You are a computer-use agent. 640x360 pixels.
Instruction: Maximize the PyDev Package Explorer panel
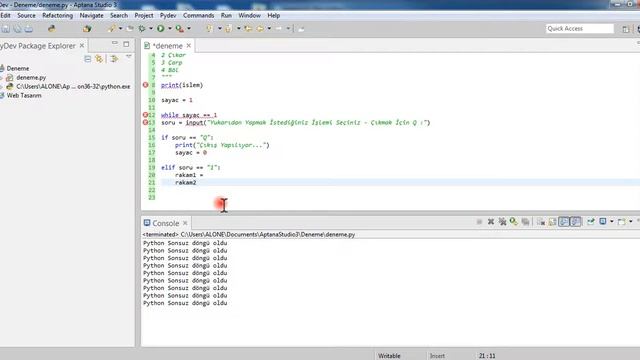[126, 44]
